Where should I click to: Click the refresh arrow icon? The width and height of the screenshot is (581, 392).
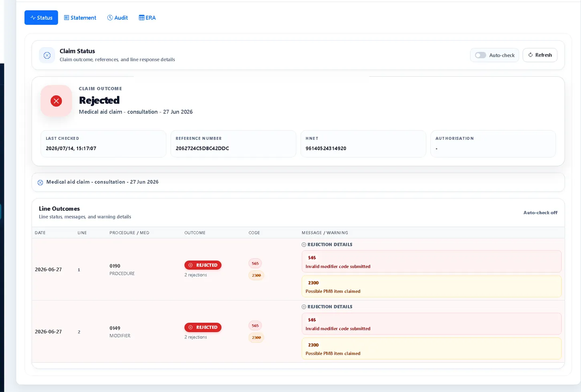click(x=531, y=55)
